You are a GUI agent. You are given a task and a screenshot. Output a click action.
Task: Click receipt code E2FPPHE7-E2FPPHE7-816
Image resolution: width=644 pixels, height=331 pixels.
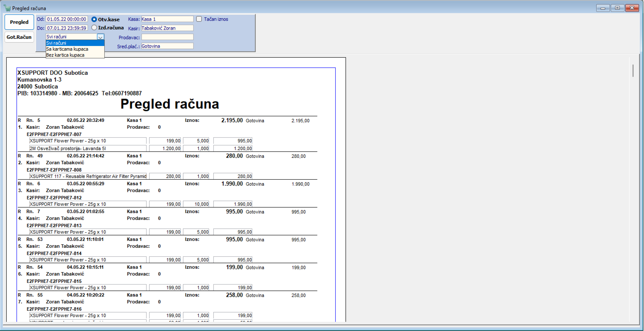point(54,309)
